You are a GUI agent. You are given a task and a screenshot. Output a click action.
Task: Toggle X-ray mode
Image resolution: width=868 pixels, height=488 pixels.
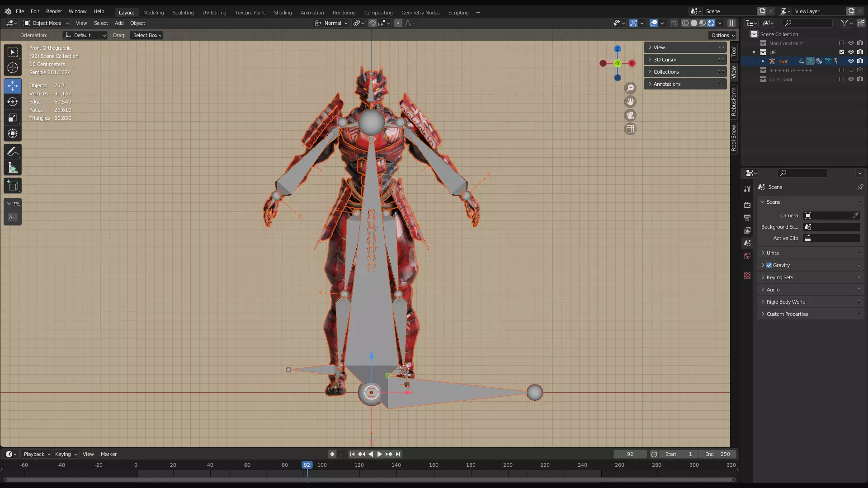click(674, 23)
